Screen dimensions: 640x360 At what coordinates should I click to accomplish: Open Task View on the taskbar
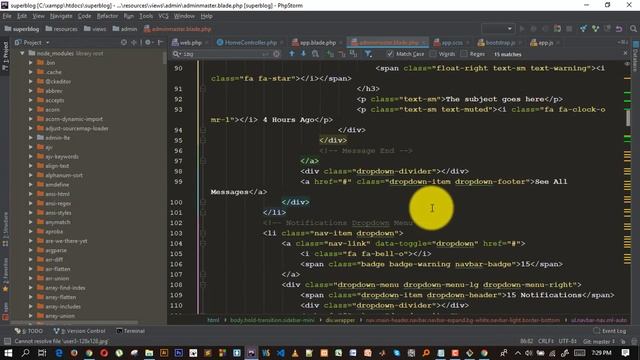point(42,353)
